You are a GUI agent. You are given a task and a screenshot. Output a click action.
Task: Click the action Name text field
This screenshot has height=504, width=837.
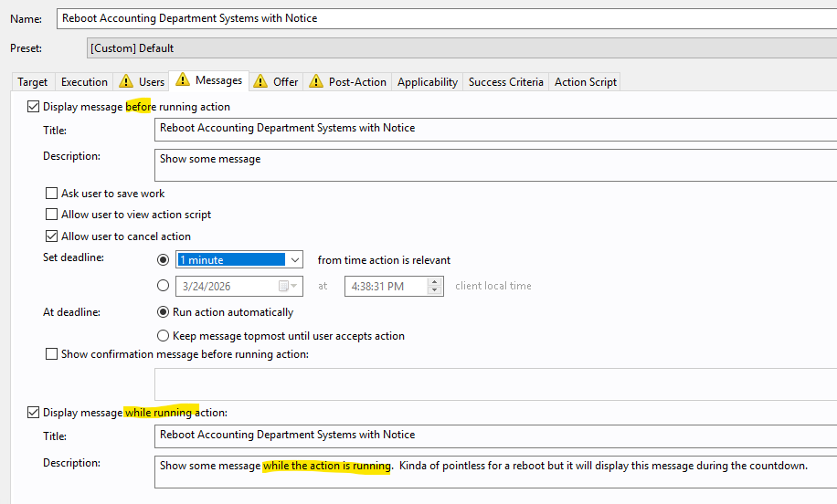[439, 18]
